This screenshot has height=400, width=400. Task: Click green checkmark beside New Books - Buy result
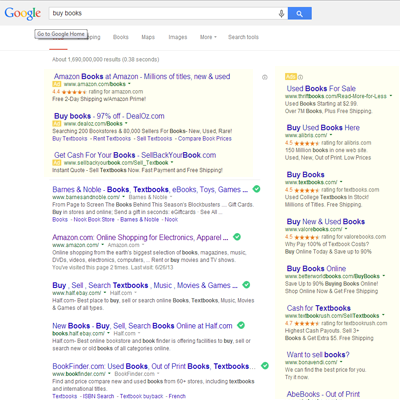(241, 325)
